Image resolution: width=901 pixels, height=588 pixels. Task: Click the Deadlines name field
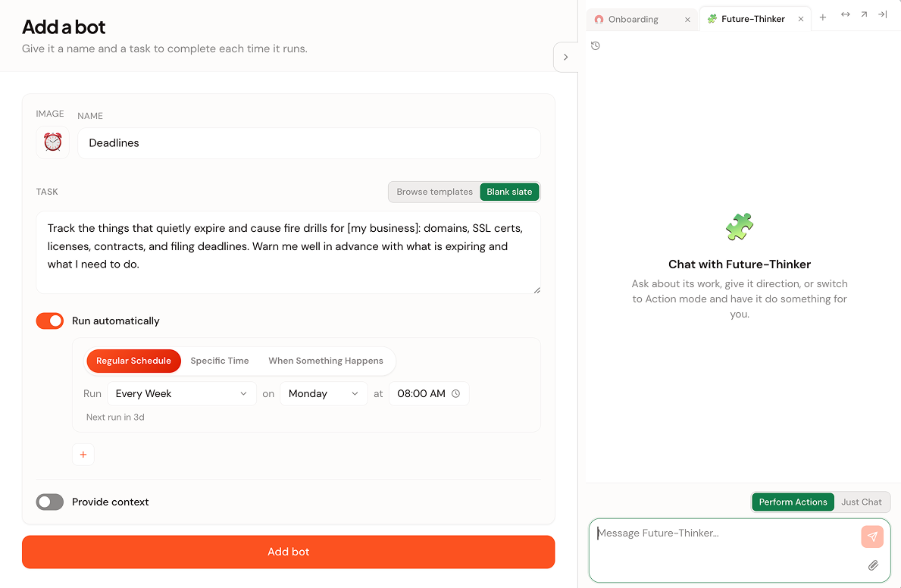(309, 143)
